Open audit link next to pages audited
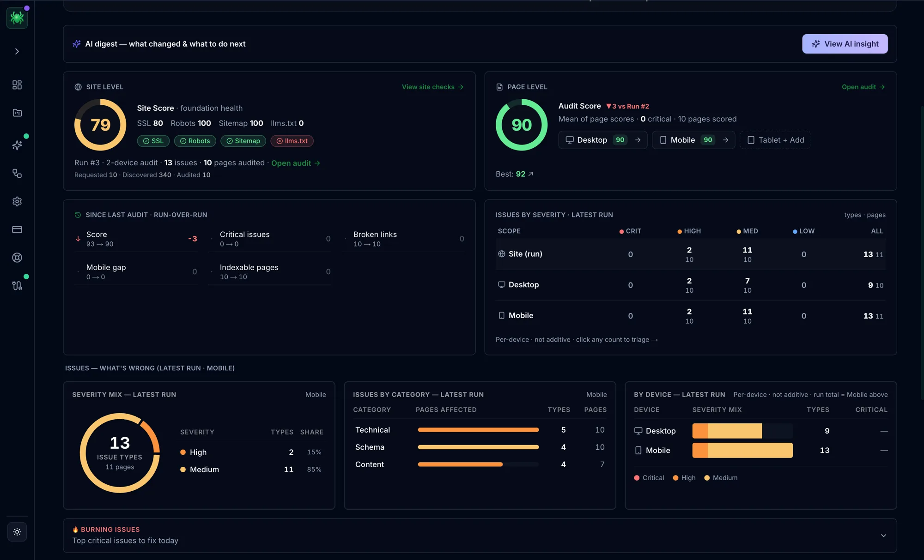 tap(296, 163)
